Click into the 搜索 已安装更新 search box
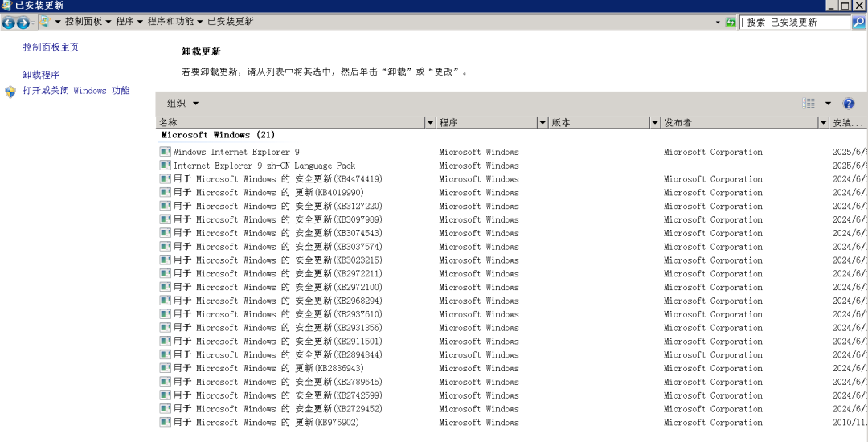This screenshot has width=868, height=442. [x=796, y=23]
